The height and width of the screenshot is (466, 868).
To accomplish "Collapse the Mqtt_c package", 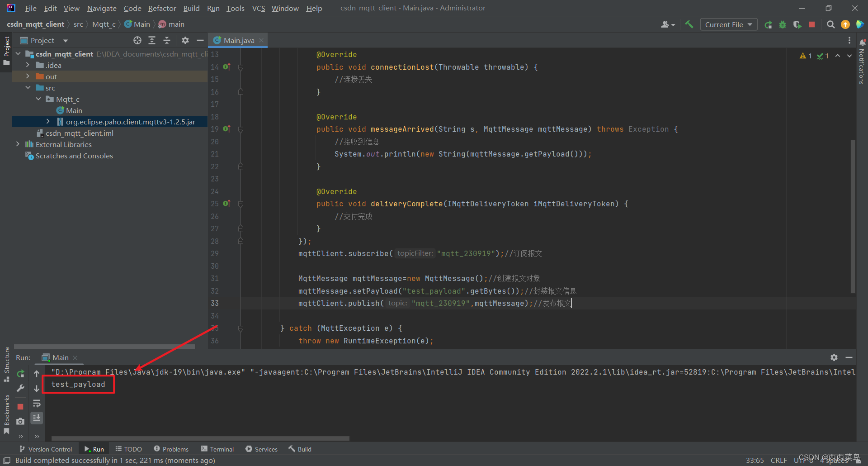I will click(38, 99).
